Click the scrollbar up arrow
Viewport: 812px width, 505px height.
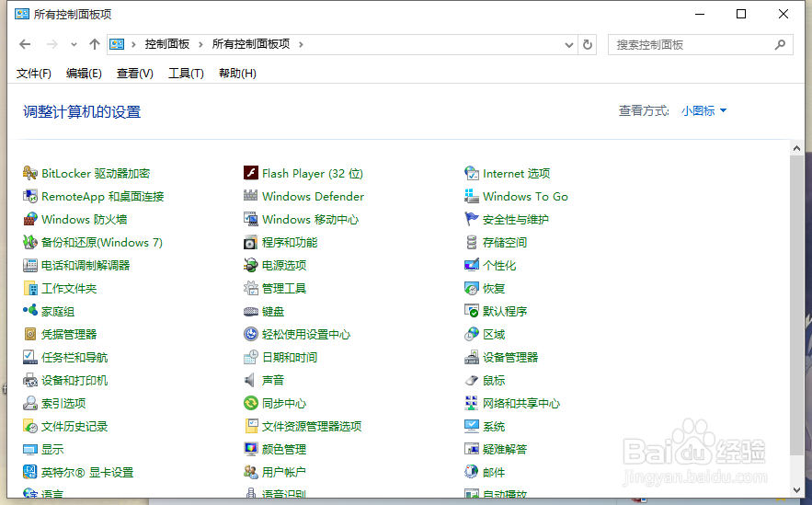point(796,148)
